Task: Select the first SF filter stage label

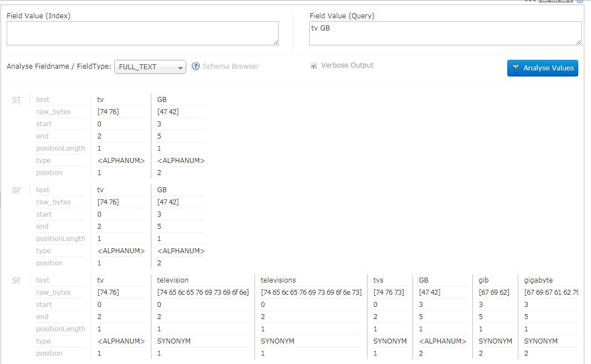Action: [x=16, y=189]
